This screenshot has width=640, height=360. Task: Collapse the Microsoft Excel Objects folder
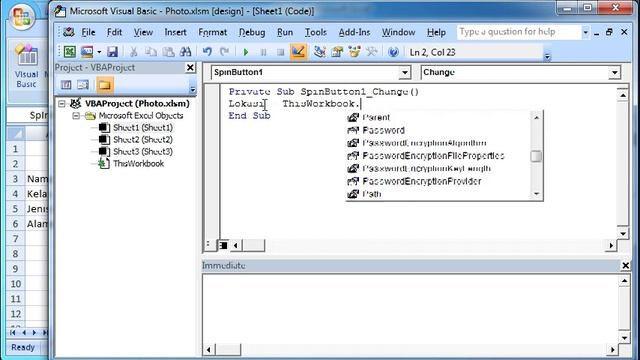(76, 116)
